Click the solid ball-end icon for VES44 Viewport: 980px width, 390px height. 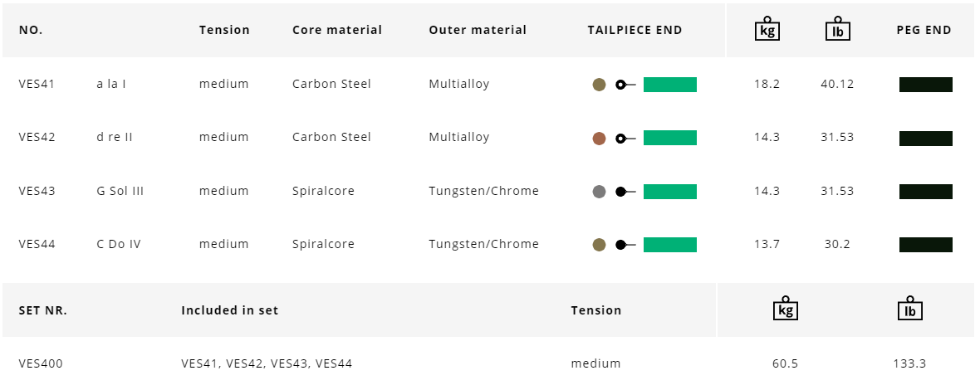(625, 245)
